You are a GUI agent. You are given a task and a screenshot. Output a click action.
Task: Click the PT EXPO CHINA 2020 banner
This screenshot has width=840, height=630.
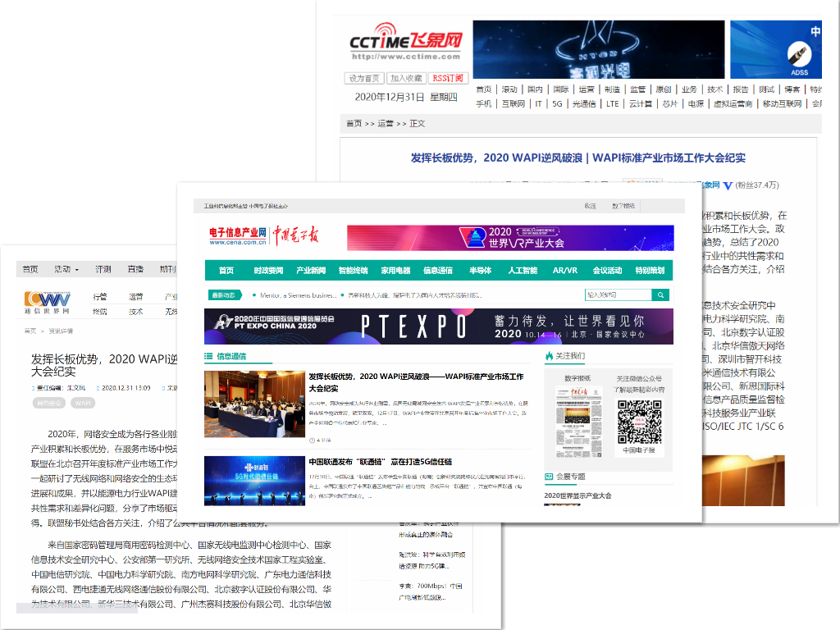point(439,326)
